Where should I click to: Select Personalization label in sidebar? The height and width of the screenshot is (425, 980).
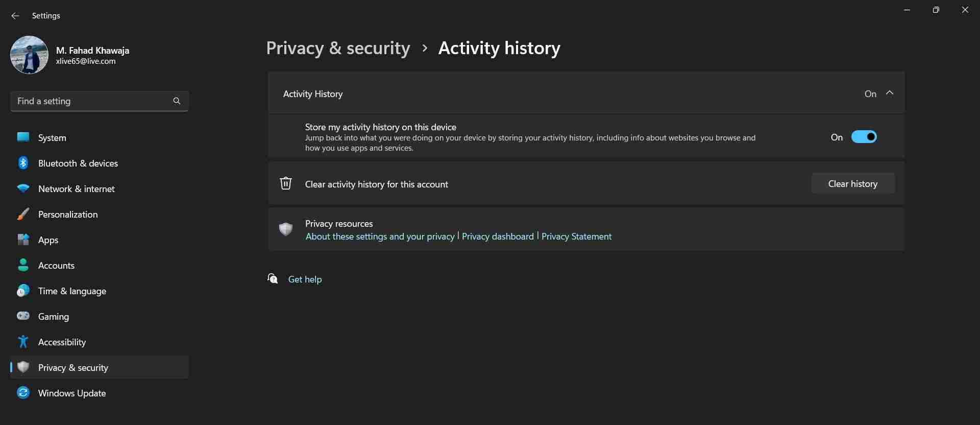click(68, 215)
